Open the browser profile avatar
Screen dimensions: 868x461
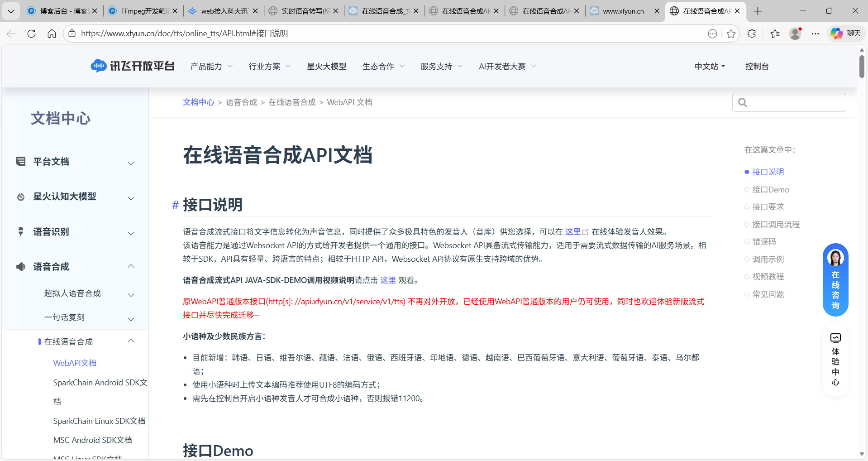[x=795, y=34]
